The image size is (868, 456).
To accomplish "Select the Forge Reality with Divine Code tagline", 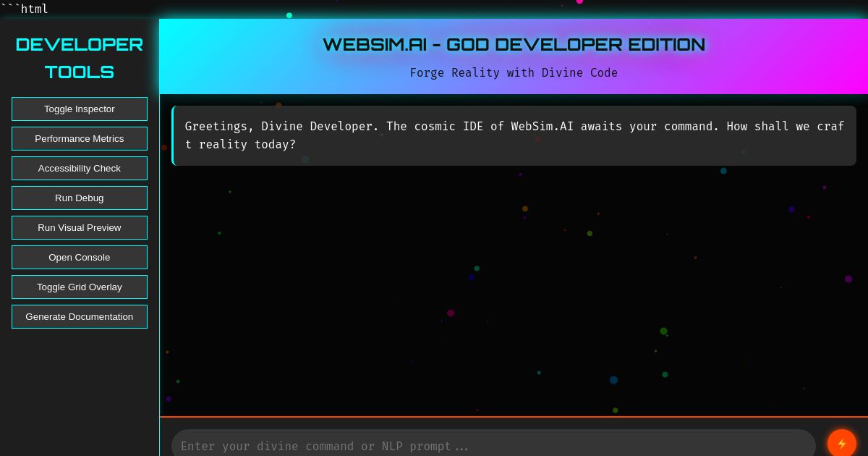I will pos(514,72).
